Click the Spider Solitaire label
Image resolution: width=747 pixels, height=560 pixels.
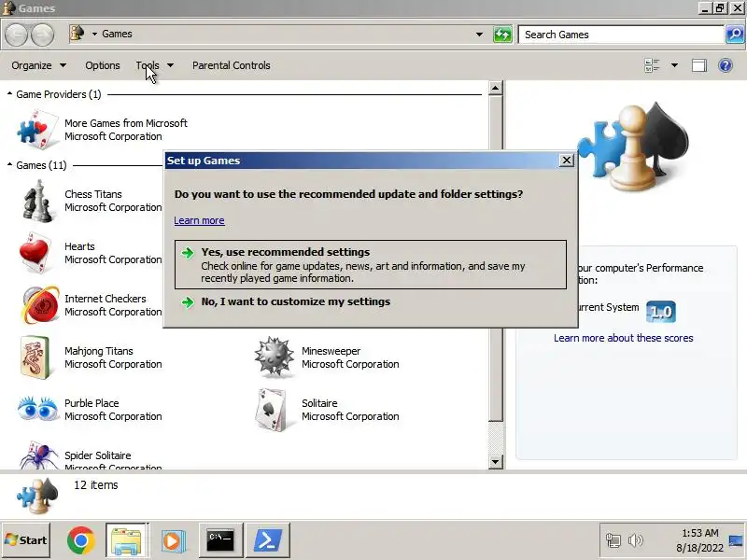coord(98,455)
